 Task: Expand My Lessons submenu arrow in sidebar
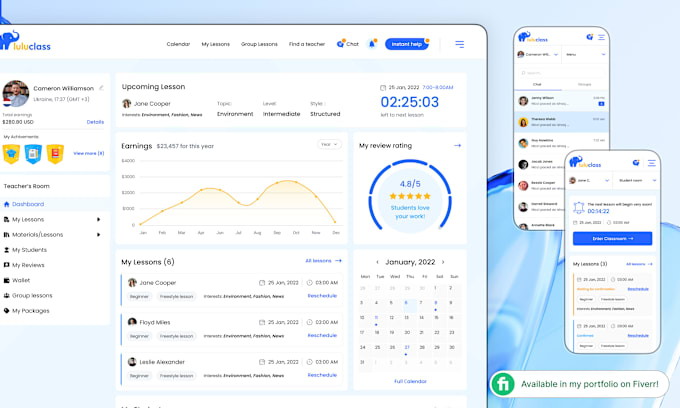click(98, 219)
